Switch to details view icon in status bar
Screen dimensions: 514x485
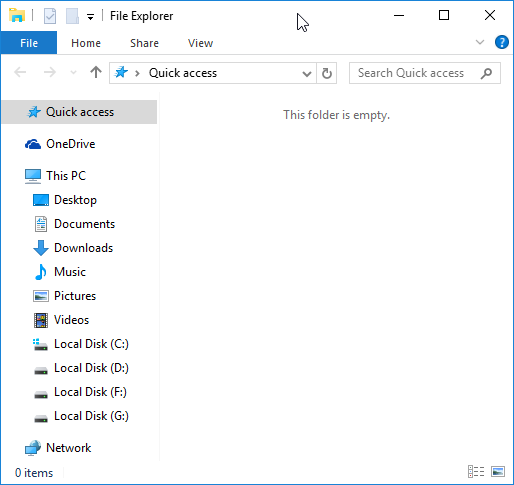(476, 472)
